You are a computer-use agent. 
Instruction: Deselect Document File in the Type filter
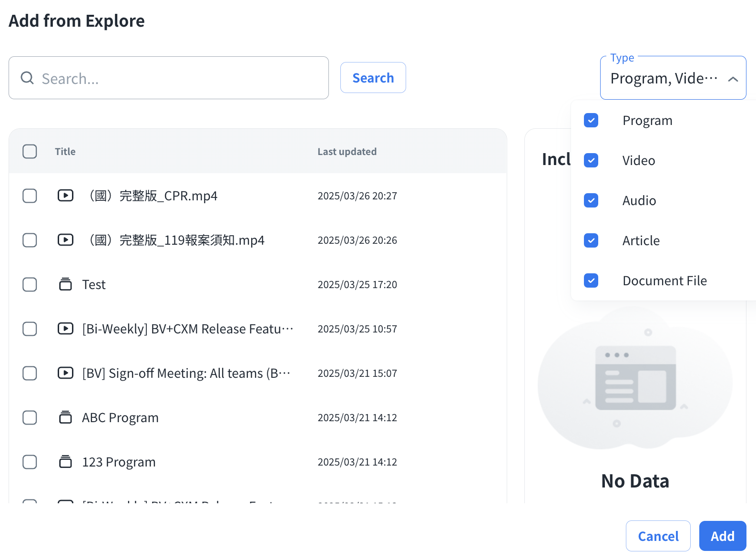[591, 280]
